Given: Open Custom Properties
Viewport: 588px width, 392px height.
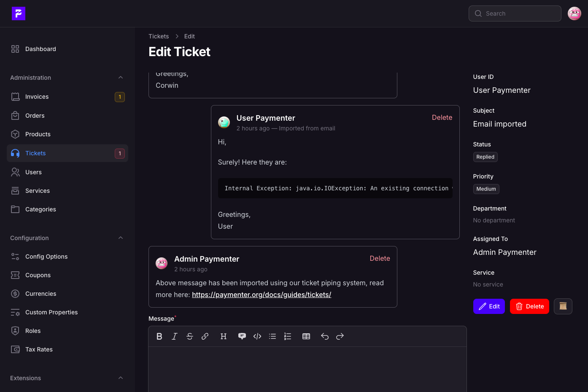Looking at the screenshot, I should (67, 312).
